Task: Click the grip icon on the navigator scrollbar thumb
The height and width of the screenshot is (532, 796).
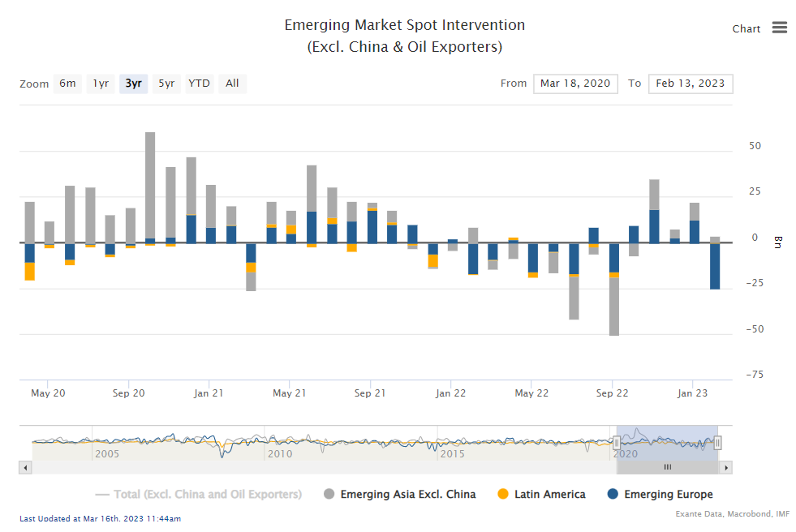Action: point(667,467)
